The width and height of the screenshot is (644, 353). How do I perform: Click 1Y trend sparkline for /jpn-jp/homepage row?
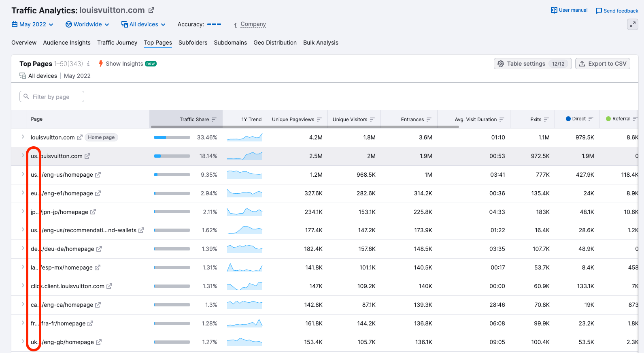coord(244,212)
